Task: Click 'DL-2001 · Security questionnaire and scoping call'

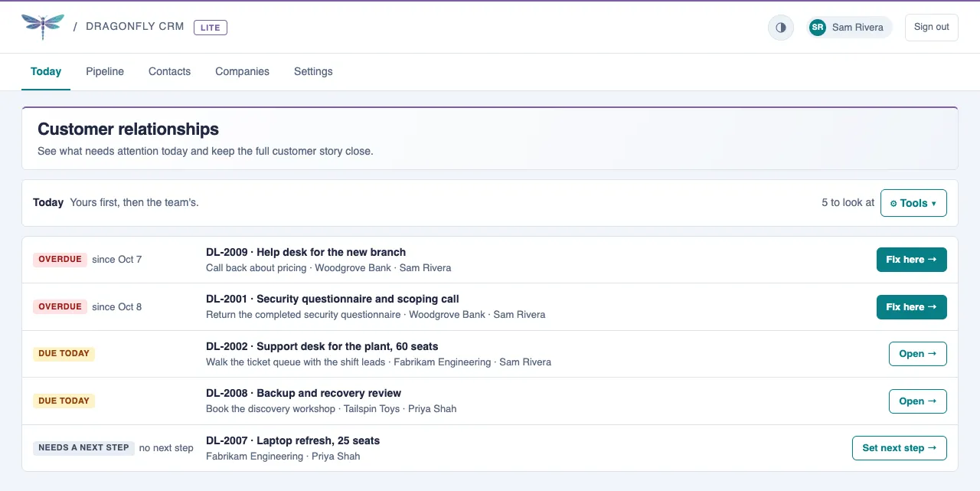Action: (x=332, y=299)
